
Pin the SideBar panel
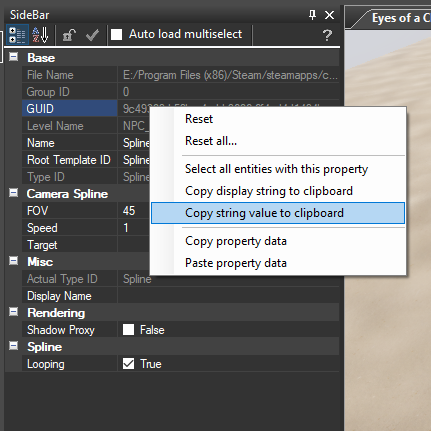[x=312, y=15]
